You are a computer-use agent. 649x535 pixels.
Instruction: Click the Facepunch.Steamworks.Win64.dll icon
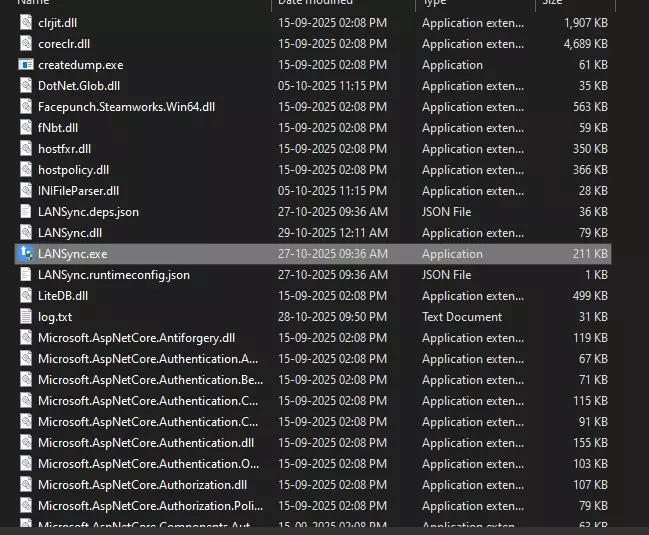pyautogui.click(x=26, y=107)
